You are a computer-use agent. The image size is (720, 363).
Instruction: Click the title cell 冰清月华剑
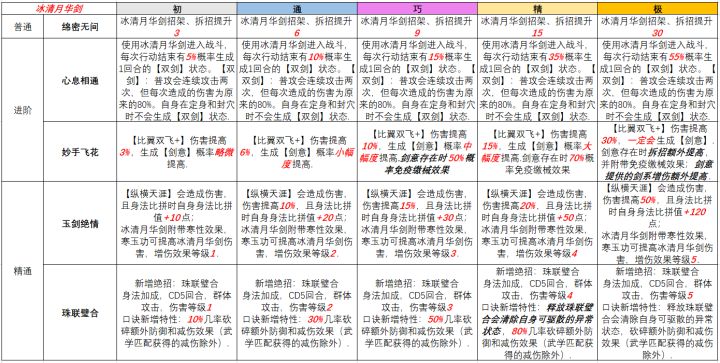point(58,8)
